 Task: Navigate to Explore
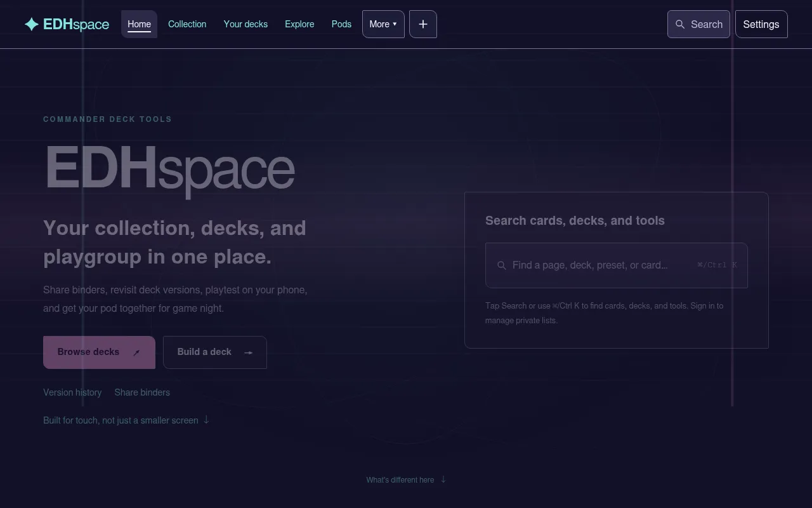(299, 24)
